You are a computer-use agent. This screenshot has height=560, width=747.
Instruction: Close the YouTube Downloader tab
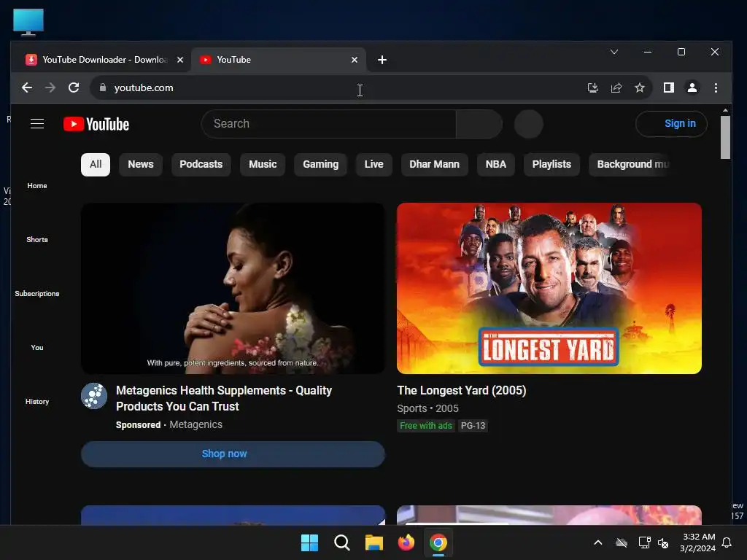(x=180, y=60)
